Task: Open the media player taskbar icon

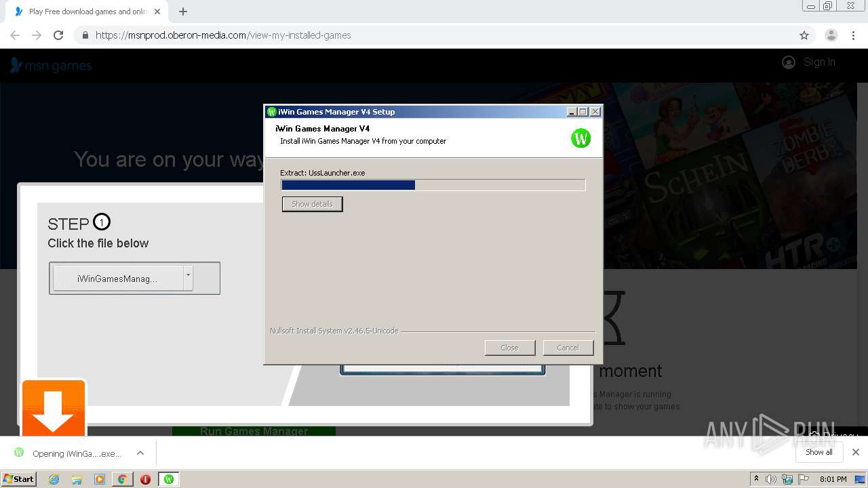Action: (100, 479)
